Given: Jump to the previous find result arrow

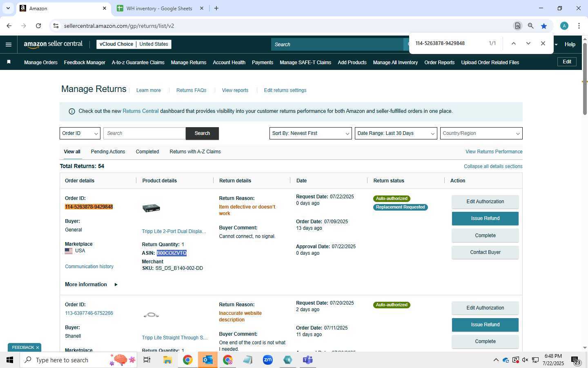Looking at the screenshot, I should click(x=514, y=43).
